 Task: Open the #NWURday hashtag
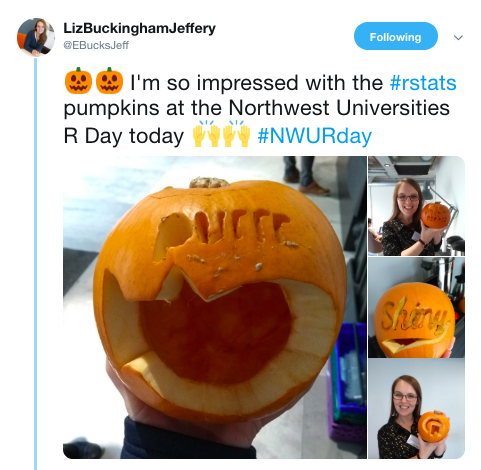[x=314, y=136]
